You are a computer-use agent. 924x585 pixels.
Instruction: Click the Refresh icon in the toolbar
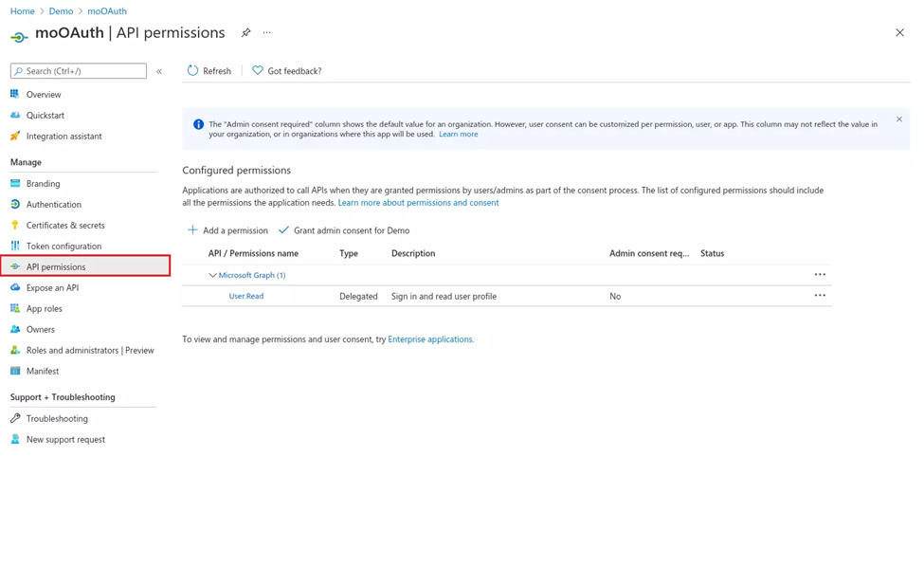click(192, 71)
